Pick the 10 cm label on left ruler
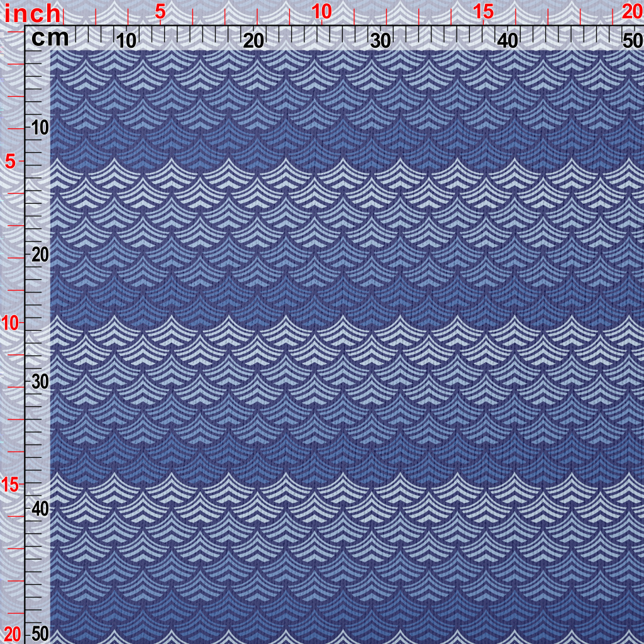644x644 pixels. pos(40,128)
